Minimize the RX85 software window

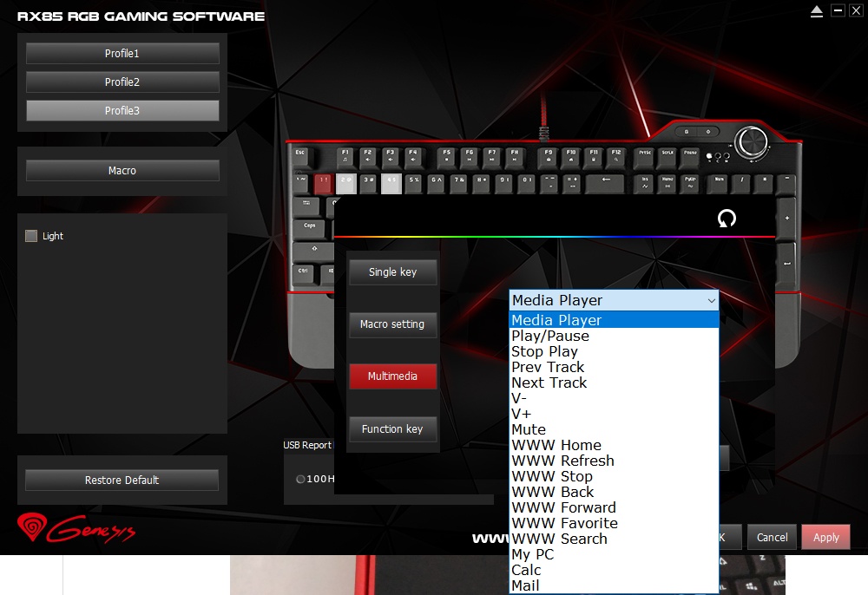[x=838, y=10]
